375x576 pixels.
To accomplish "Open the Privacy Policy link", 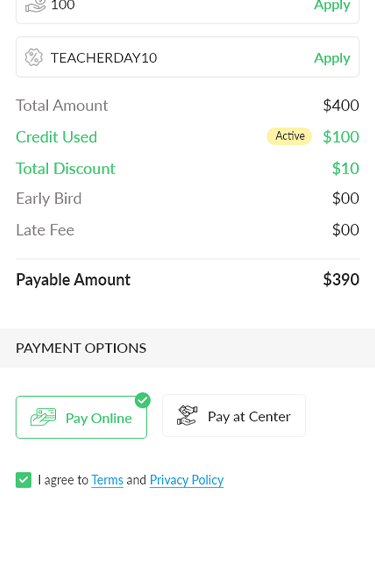I will [187, 480].
